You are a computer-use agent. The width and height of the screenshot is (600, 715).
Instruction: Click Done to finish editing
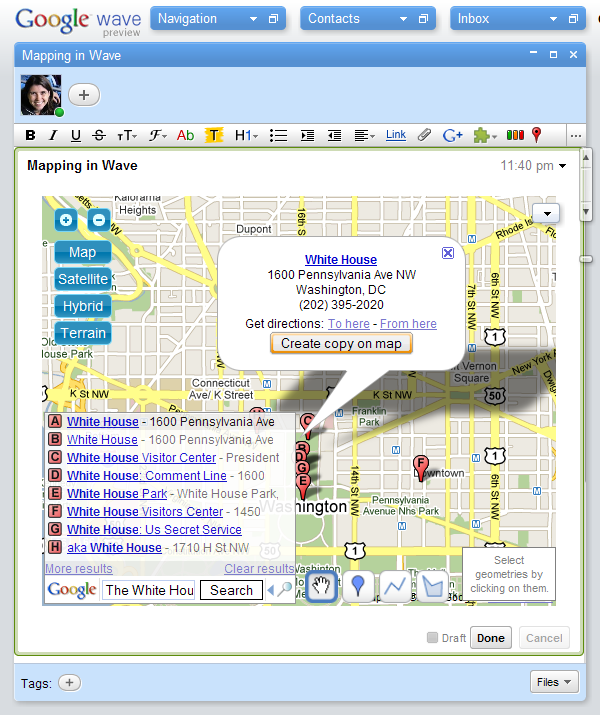click(x=491, y=638)
